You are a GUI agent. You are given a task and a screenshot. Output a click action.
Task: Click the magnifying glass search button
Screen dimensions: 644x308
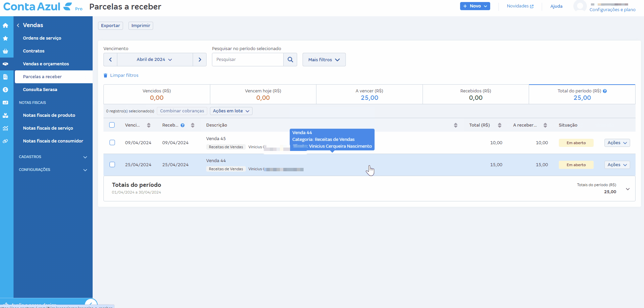point(290,60)
